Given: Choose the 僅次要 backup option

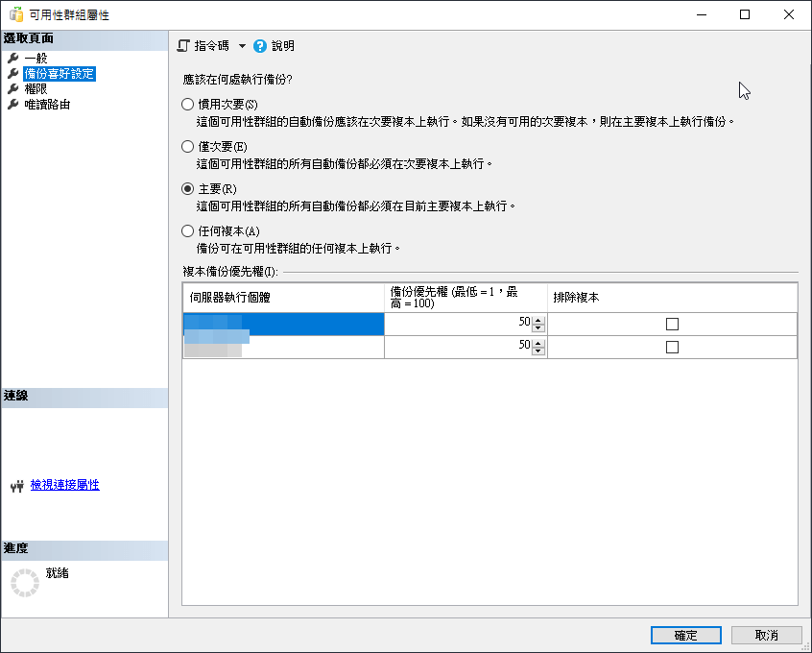Looking at the screenshot, I should click(x=188, y=147).
